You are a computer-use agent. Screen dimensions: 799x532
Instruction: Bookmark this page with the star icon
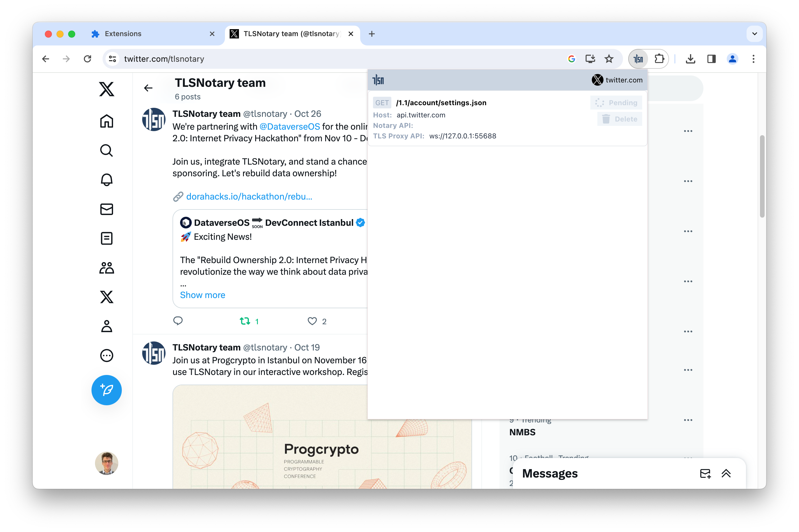(x=609, y=59)
